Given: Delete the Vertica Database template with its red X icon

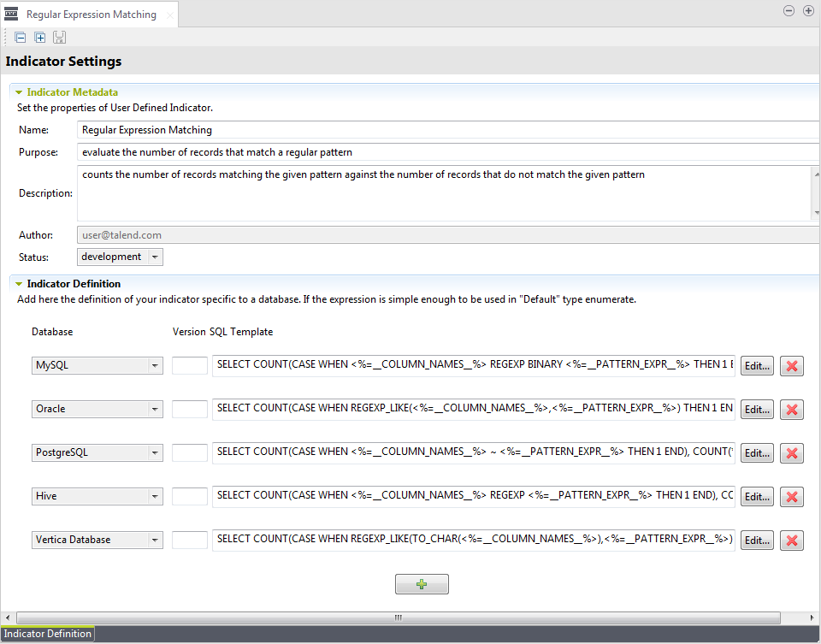Looking at the screenshot, I should coord(791,540).
